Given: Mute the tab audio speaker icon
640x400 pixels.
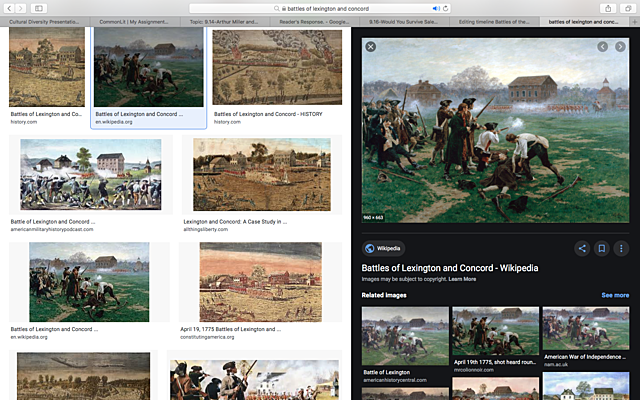Looking at the screenshot, I should (436, 8).
